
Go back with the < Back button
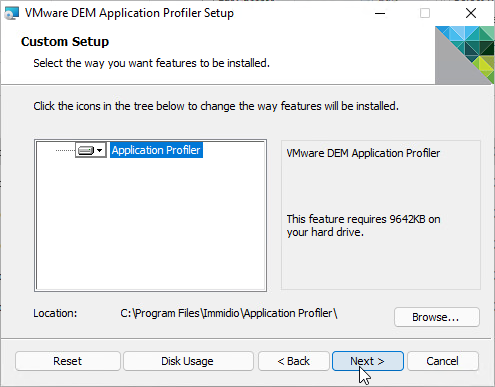pyautogui.click(x=294, y=361)
